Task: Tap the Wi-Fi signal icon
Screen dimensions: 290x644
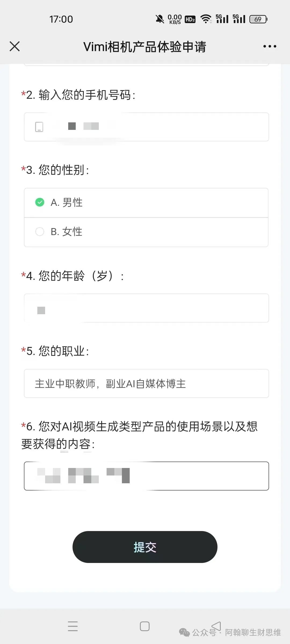Action: tap(206, 19)
